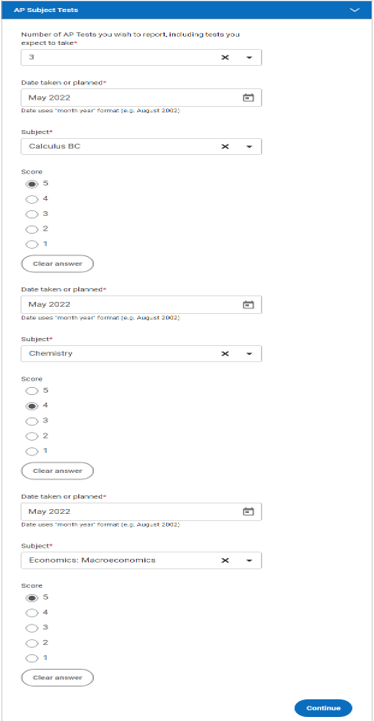This screenshot has height=721, width=374.
Task: Select score 4 for Calculus BC
Action: tap(31, 200)
